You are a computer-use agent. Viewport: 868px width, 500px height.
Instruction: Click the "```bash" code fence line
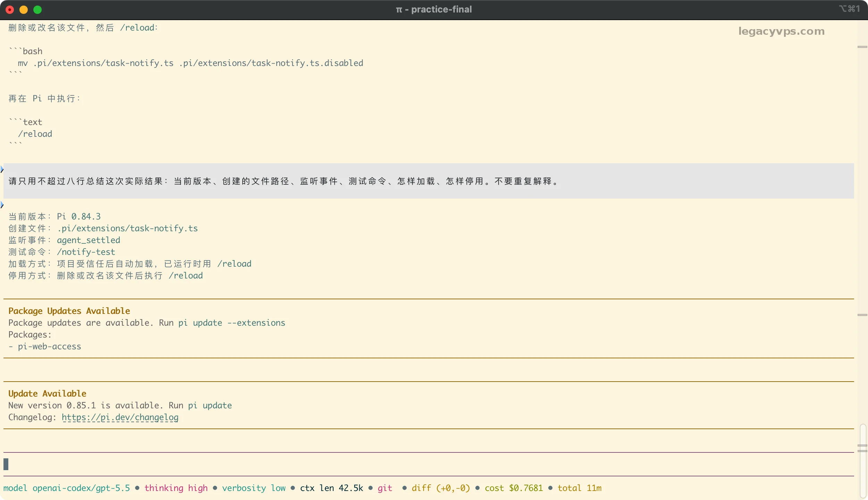click(x=25, y=51)
